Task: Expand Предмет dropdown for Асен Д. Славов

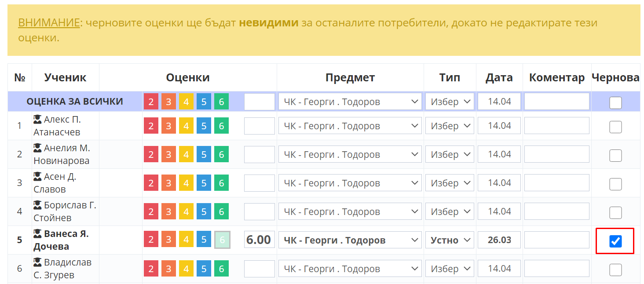Action: tap(350, 183)
